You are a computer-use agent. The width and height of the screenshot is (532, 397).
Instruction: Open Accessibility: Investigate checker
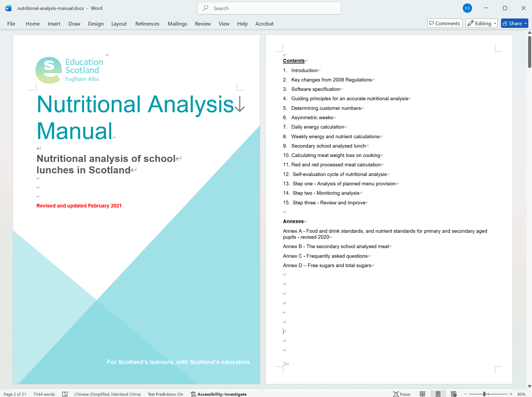[218, 394]
